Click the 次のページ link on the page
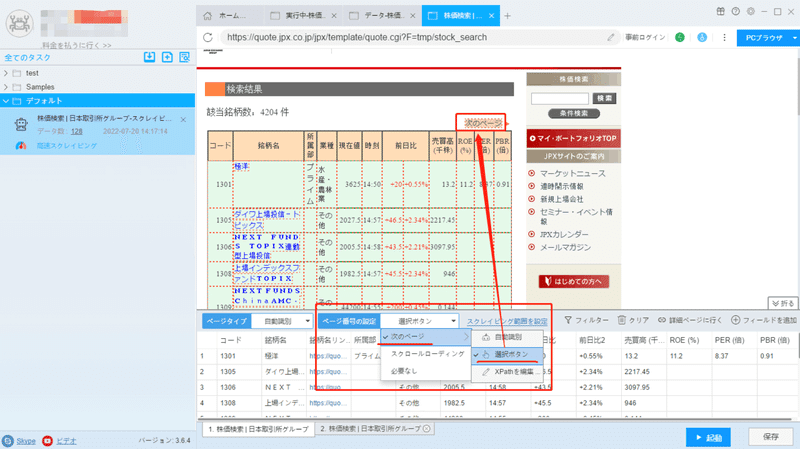The height and width of the screenshot is (449, 800). pyautogui.click(x=483, y=123)
